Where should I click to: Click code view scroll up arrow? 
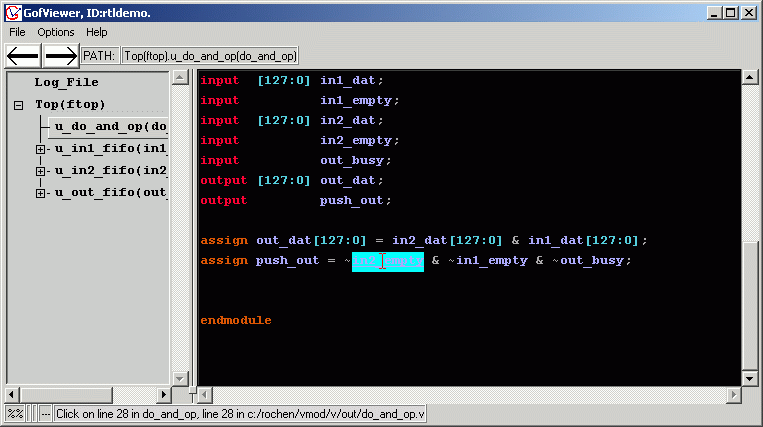pos(749,77)
